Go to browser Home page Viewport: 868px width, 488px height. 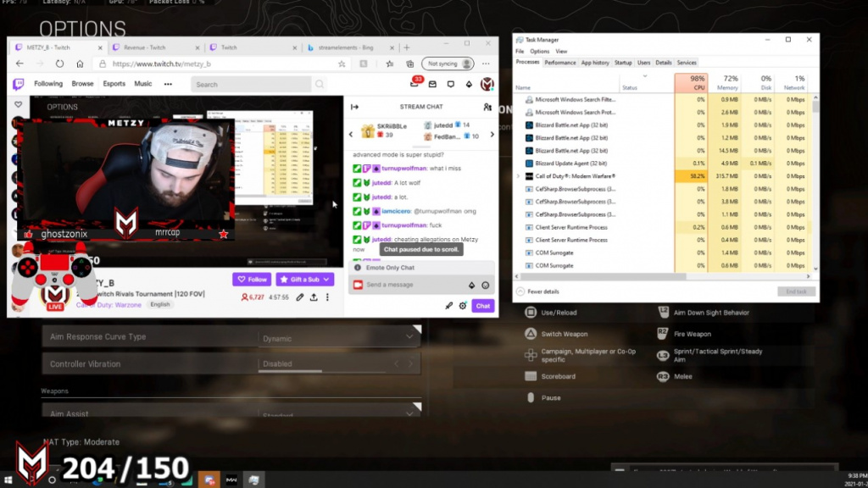(80, 64)
